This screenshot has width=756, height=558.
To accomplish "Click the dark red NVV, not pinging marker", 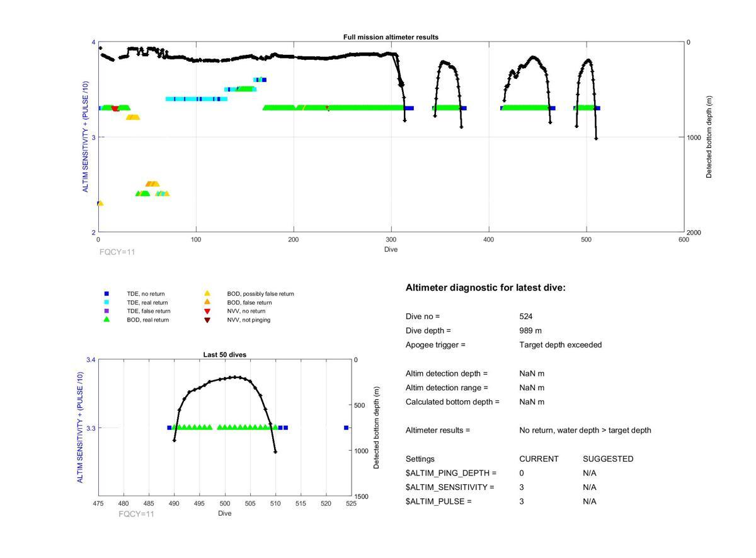I will tap(207, 320).
